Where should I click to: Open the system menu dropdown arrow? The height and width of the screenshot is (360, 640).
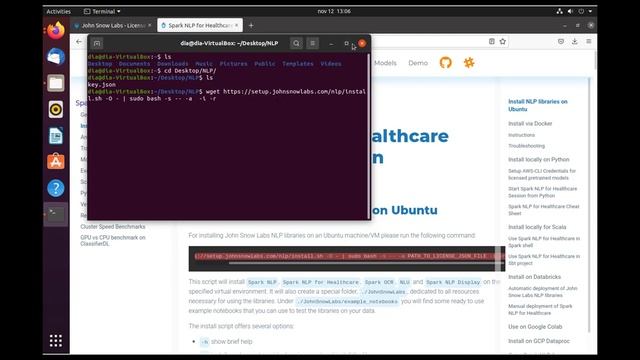tap(590, 11)
